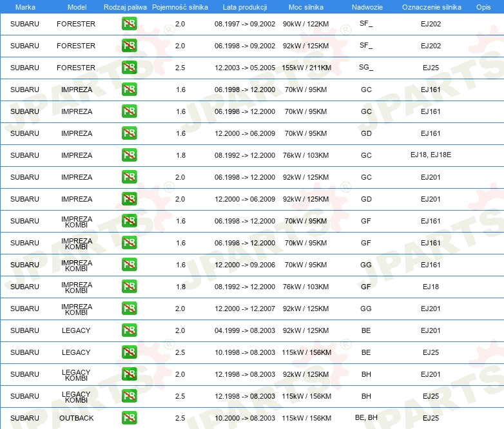This screenshot has height=429, width=504.
Task: Click petrol fuel icon in Forester 90kW row
Action: [x=129, y=24]
